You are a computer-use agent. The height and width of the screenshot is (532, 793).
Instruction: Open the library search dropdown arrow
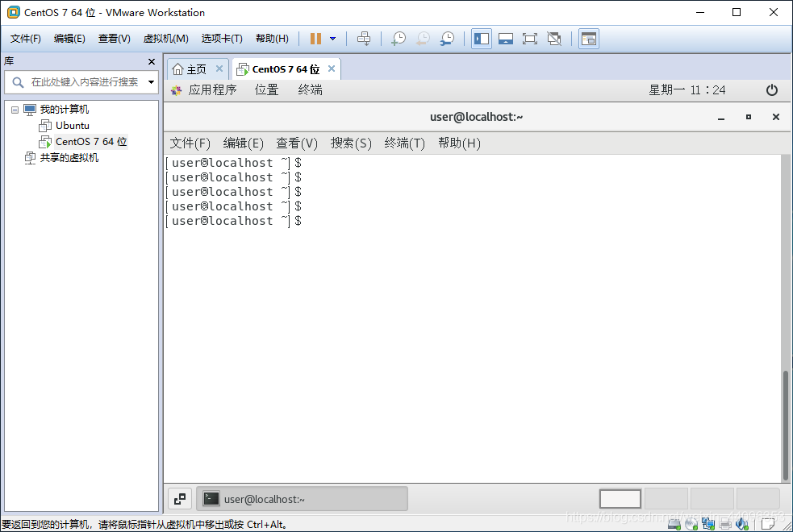click(x=151, y=82)
